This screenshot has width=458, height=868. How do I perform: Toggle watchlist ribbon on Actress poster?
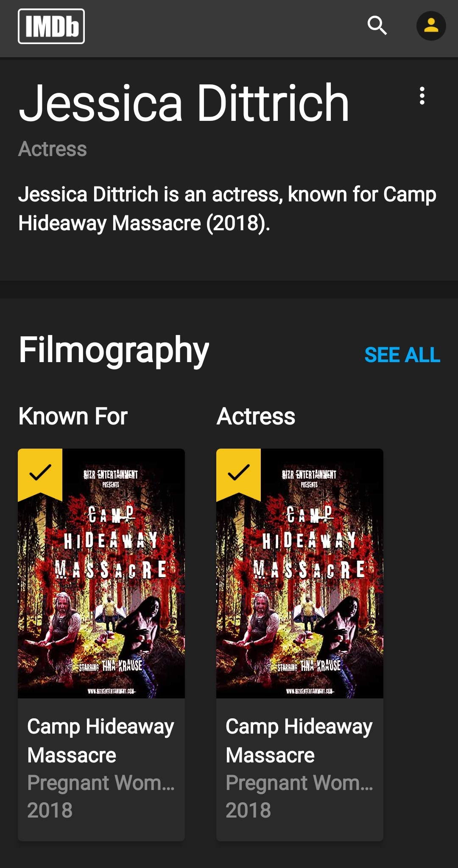click(238, 474)
